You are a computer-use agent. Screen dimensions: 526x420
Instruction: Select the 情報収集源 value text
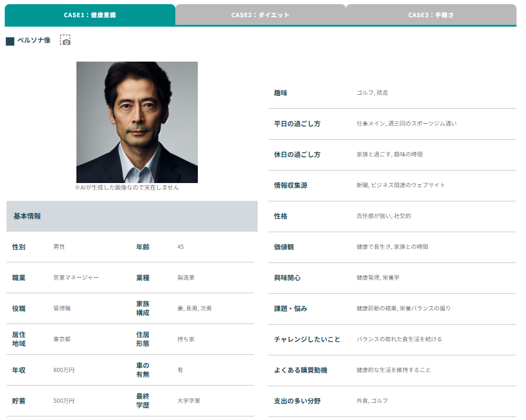[400, 185]
